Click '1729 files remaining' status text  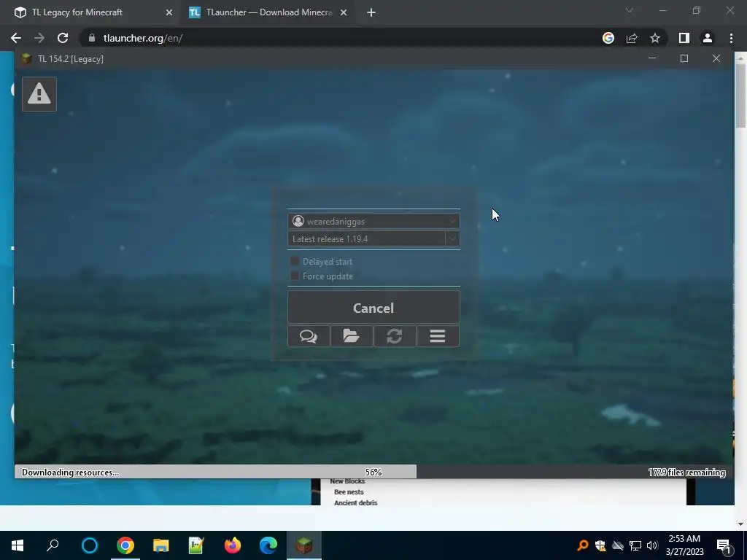(x=686, y=472)
